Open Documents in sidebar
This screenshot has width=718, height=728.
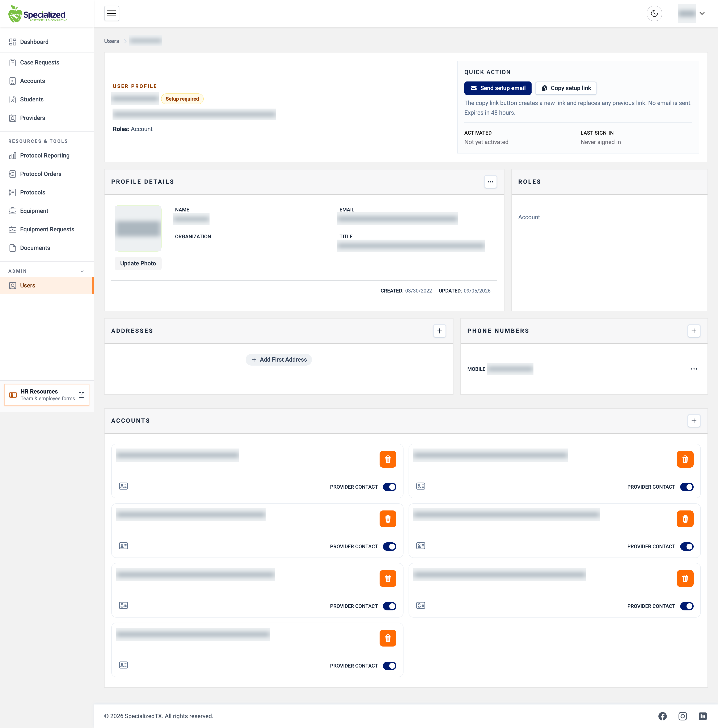pyautogui.click(x=47, y=248)
